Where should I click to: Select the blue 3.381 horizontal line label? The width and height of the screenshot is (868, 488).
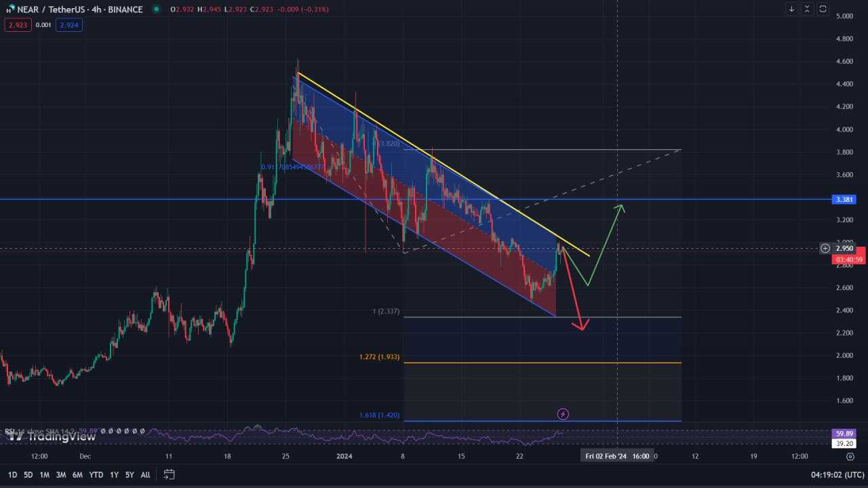tap(843, 199)
